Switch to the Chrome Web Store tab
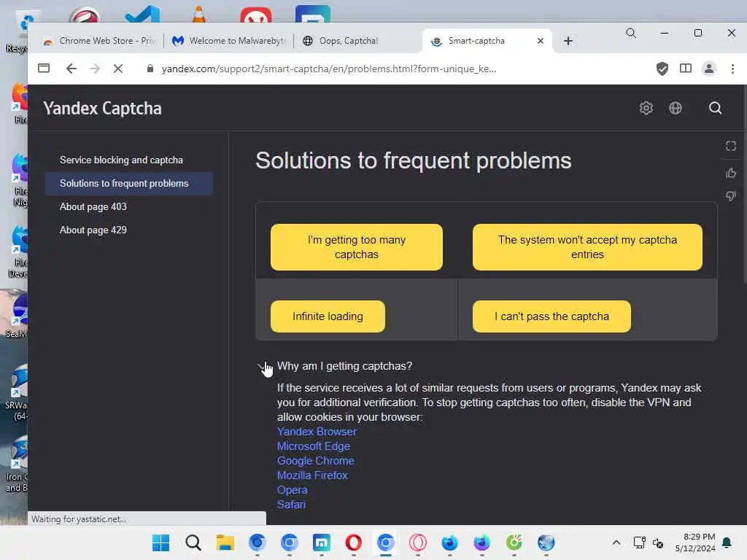747x560 pixels. [x=98, y=41]
